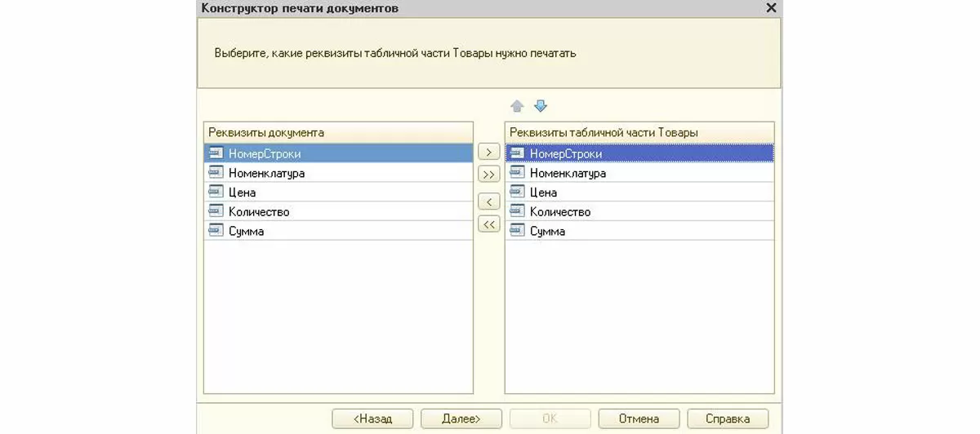Click the single right arrow transfer button
The width and height of the screenshot is (980, 434).
(x=488, y=153)
